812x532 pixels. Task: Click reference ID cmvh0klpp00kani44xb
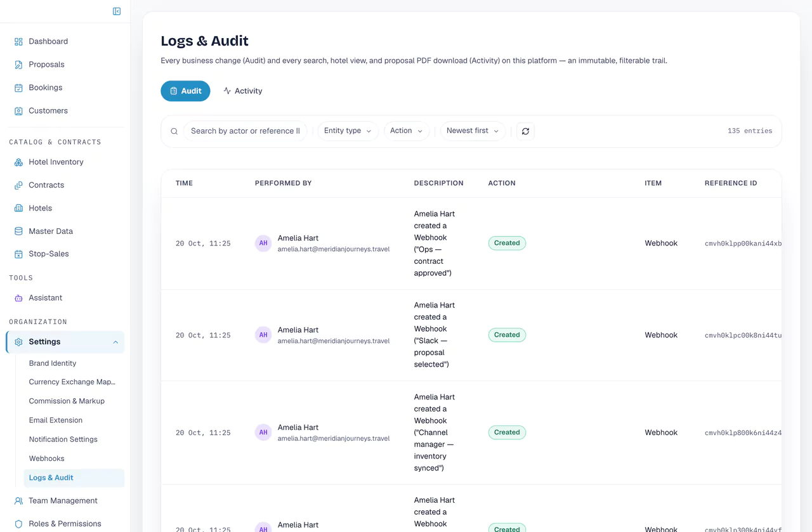(x=743, y=243)
